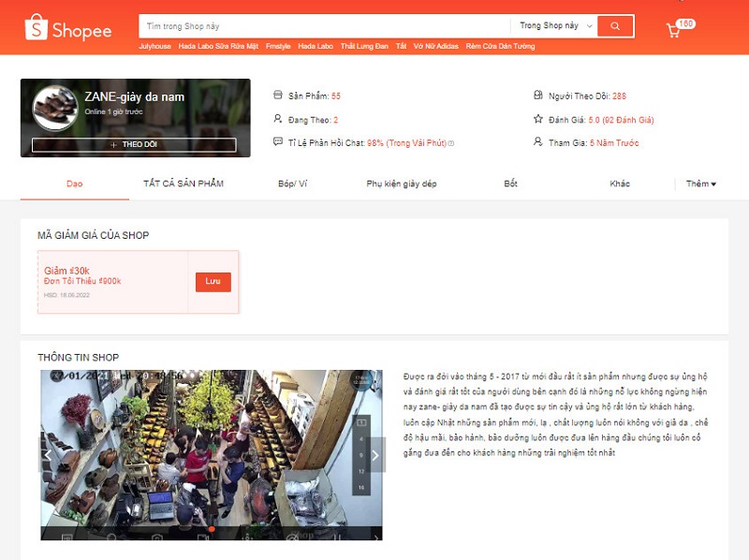
Task: Switch to the 'TẤT CẢ SẢN PHẨM' tab
Action: pyautogui.click(x=184, y=184)
